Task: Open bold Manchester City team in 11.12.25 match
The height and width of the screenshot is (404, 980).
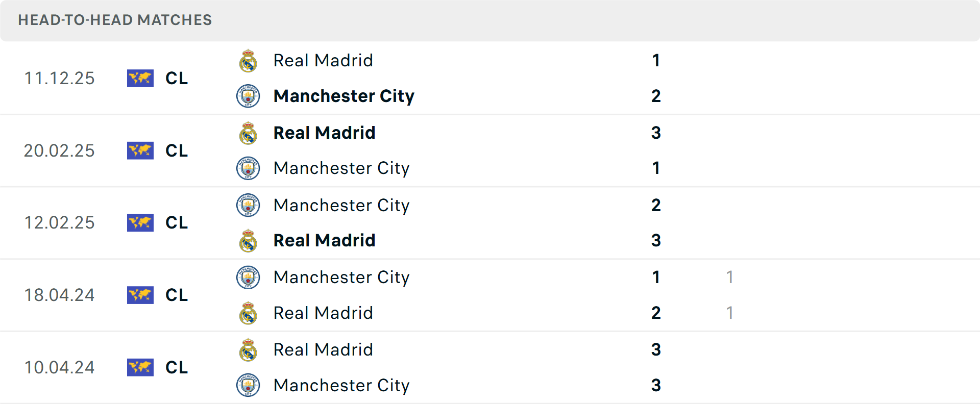Action: (x=344, y=96)
